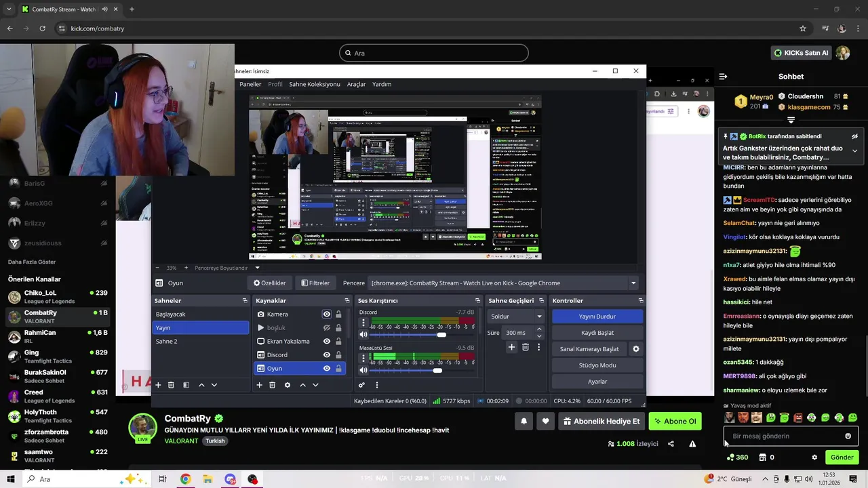Delete scene transition via trash icon
Viewport: 868px width, 488px height.
[525, 347]
